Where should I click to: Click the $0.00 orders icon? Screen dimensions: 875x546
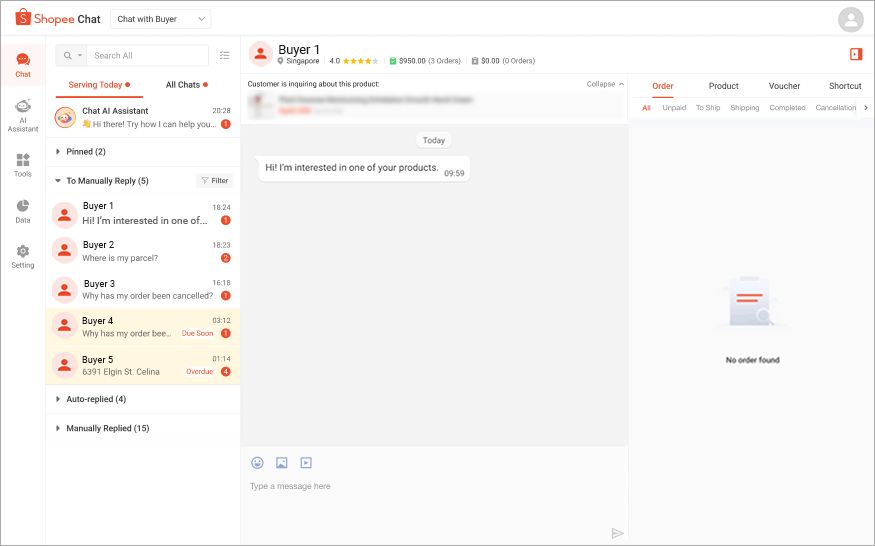475,61
